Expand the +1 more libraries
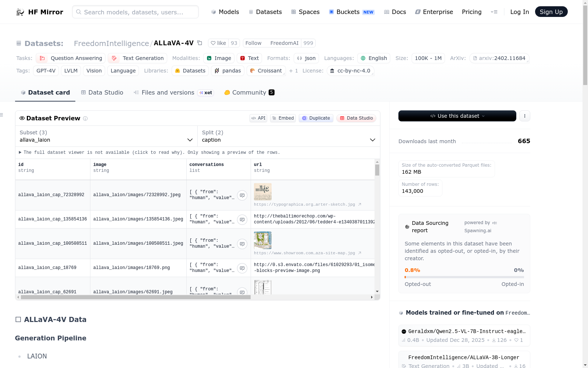 (294, 71)
